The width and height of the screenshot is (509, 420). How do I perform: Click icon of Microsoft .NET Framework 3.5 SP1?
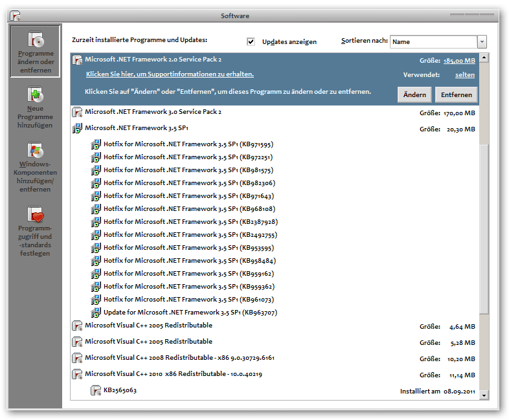point(77,128)
